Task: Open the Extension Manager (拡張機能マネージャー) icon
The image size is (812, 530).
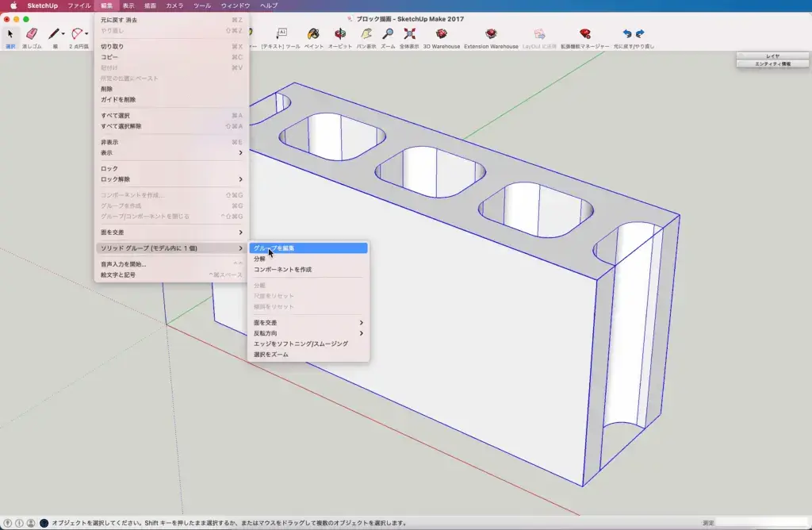Action: point(585,35)
